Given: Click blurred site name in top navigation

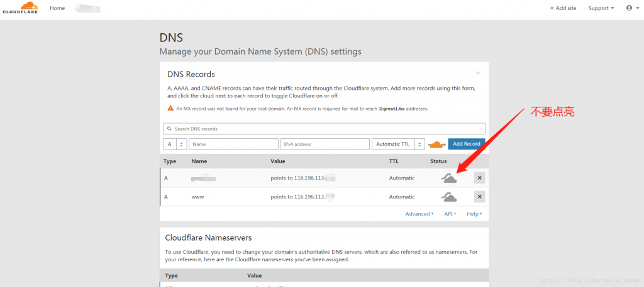Looking at the screenshot, I should (88, 8).
